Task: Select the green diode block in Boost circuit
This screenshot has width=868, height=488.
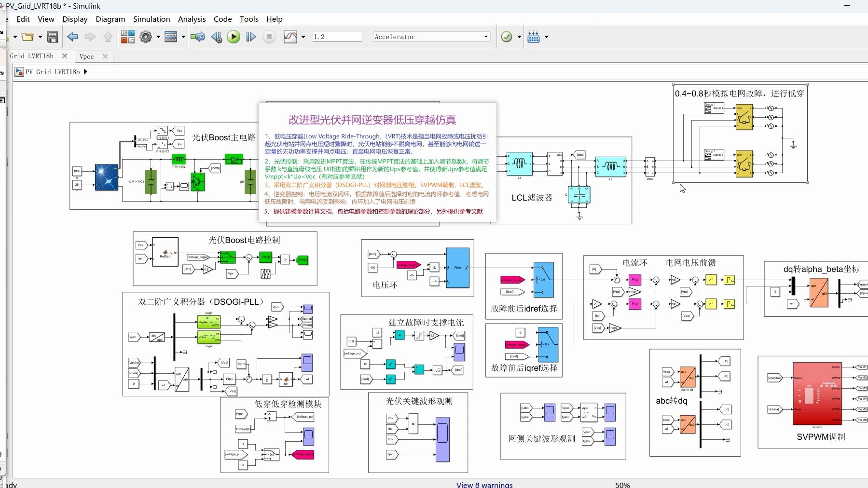Action: pos(234,159)
